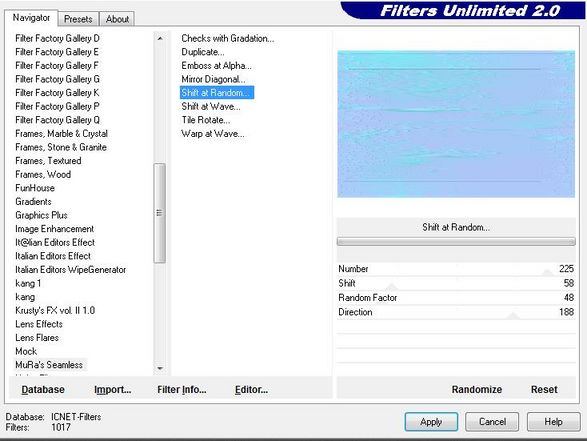Choose the Duplicate filter
This screenshot has width=587, height=441.
pyautogui.click(x=203, y=52)
